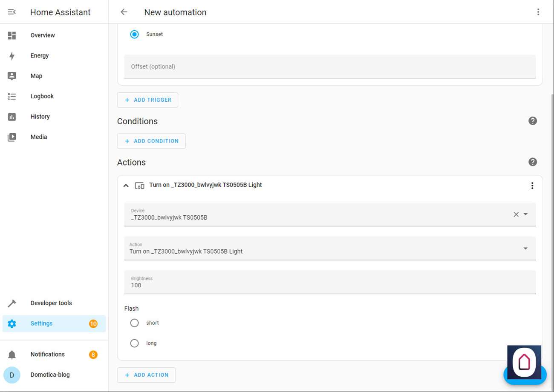Click the Conditions help question-mark icon
This screenshot has height=392, width=554.
coord(533,121)
